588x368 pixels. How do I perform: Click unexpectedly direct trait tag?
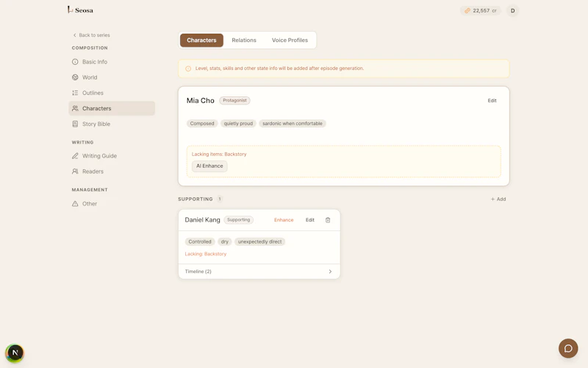coord(259,241)
